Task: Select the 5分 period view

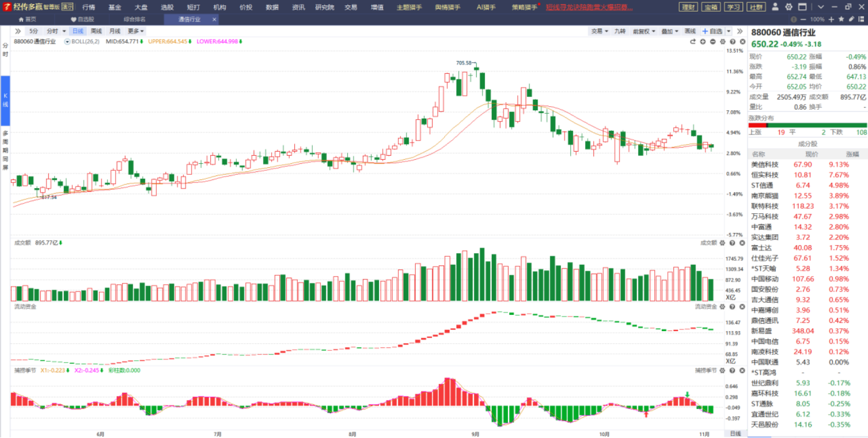Action: (x=34, y=31)
